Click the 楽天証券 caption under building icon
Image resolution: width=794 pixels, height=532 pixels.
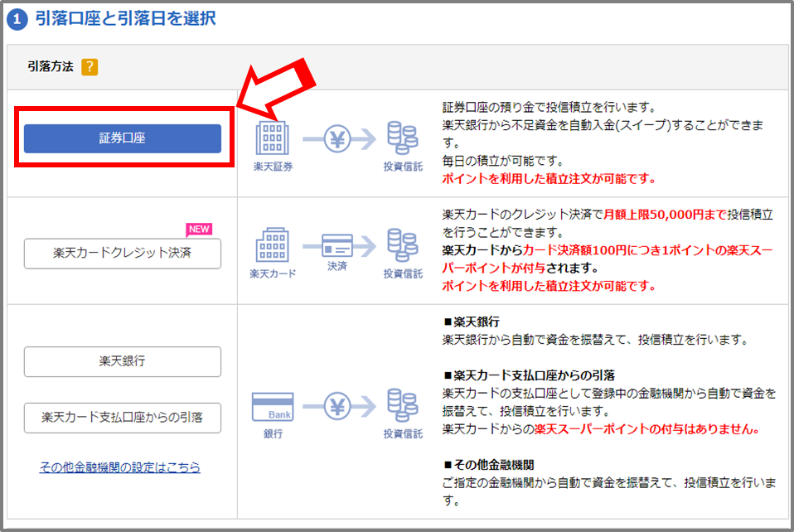[x=273, y=167]
